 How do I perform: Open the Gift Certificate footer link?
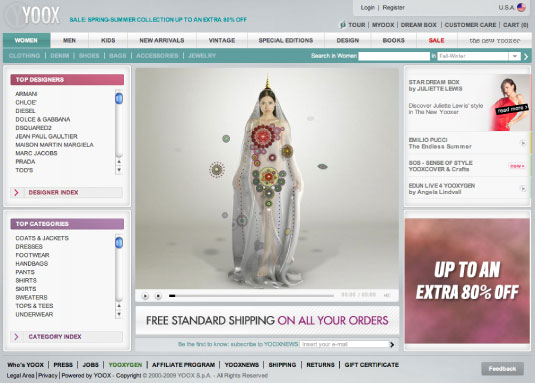[x=372, y=365]
